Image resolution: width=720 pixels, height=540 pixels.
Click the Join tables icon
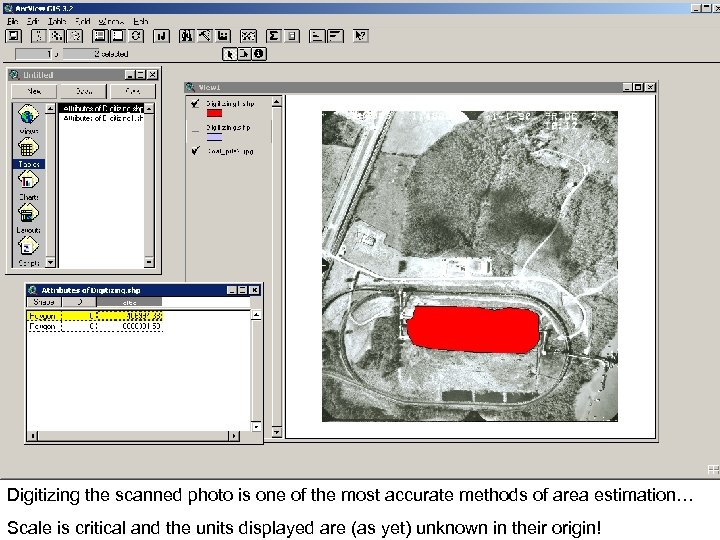click(248, 36)
